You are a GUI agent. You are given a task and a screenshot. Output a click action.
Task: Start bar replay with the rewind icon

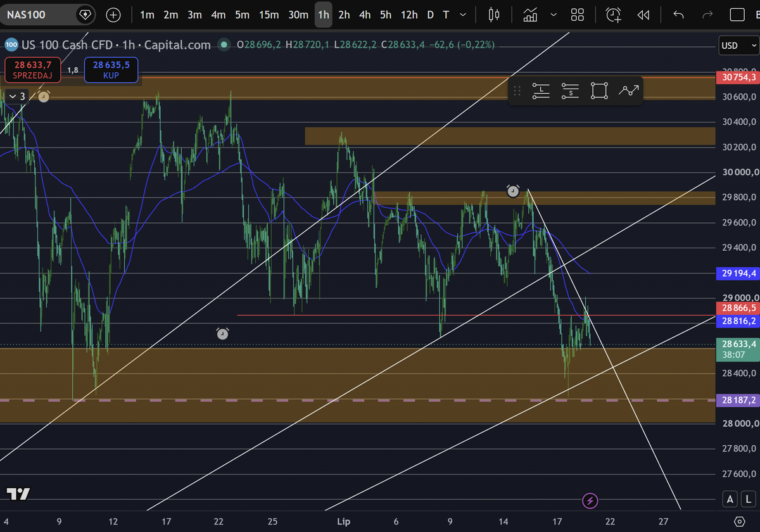point(643,15)
